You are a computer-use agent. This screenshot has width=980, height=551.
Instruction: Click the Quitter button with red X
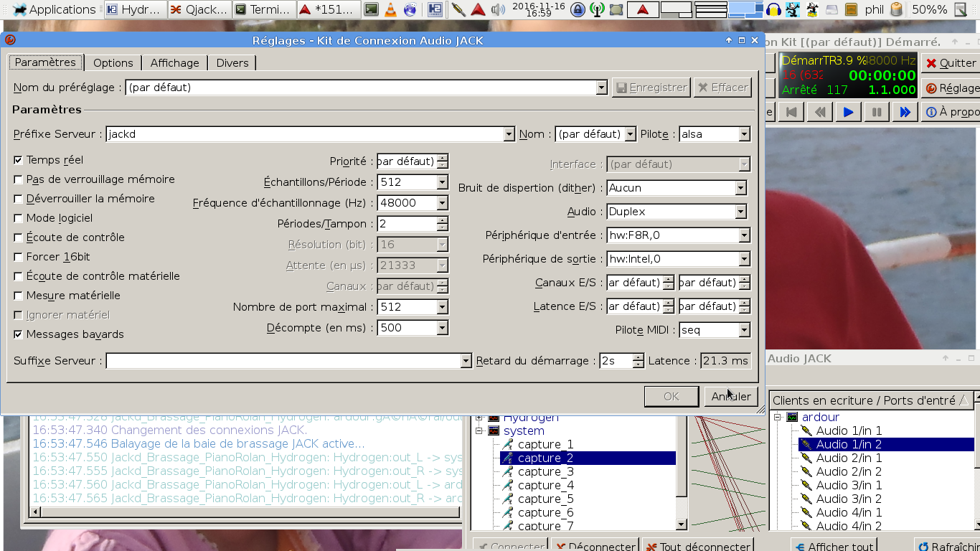[950, 63]
